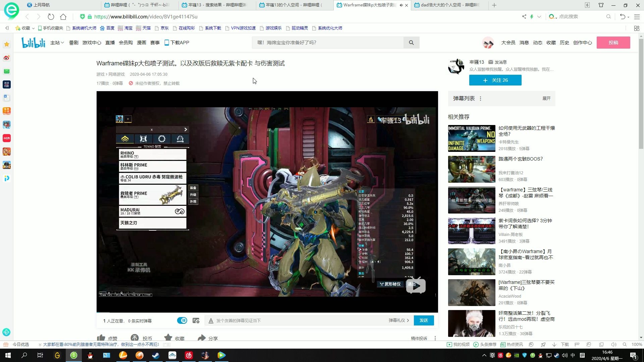
Task: Open user avatar in bilibili header
Action: [488, 43]
